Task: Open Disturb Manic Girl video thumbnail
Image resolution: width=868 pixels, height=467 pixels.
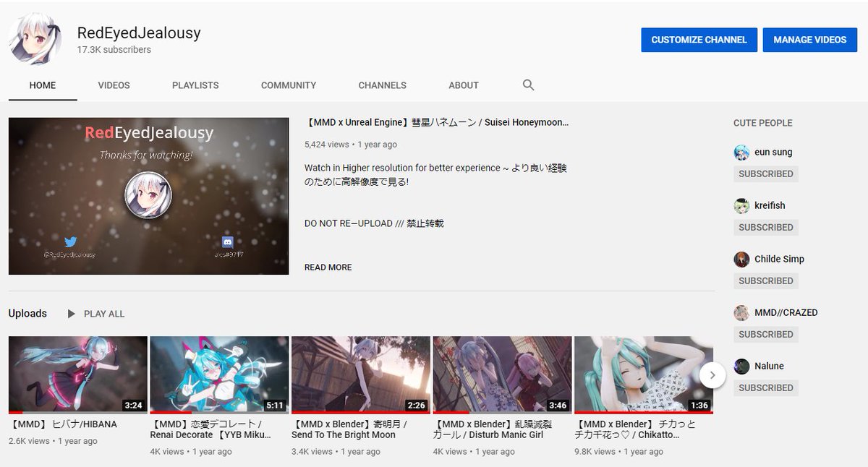Action: coord(502,375)
